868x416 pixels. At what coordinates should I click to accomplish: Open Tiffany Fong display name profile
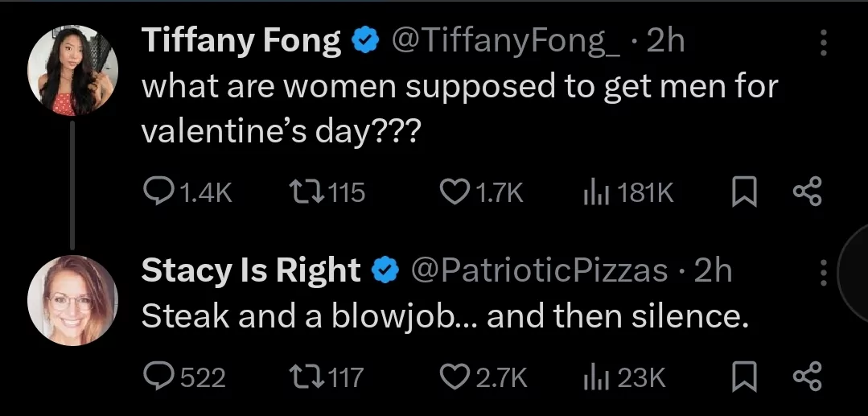point(241,41)
